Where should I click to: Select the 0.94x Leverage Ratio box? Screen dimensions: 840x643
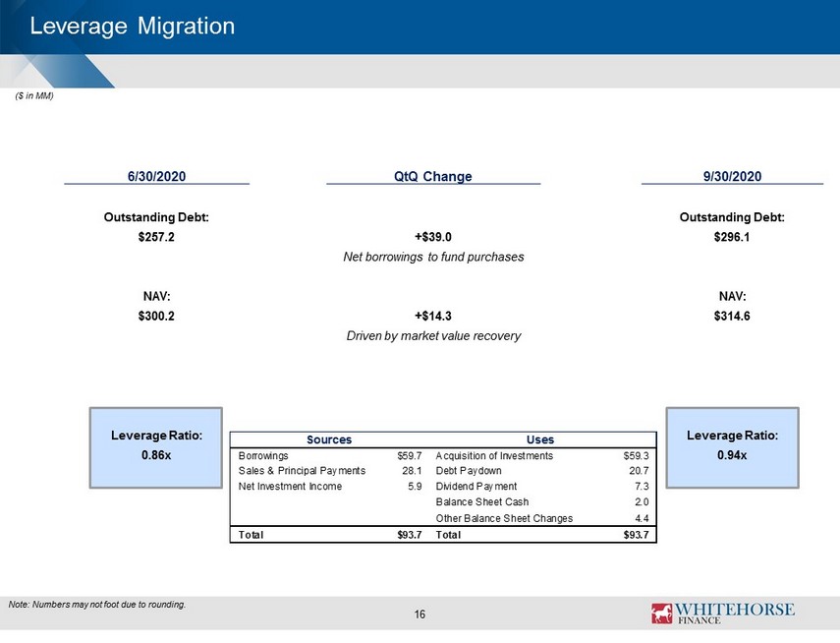732,447
